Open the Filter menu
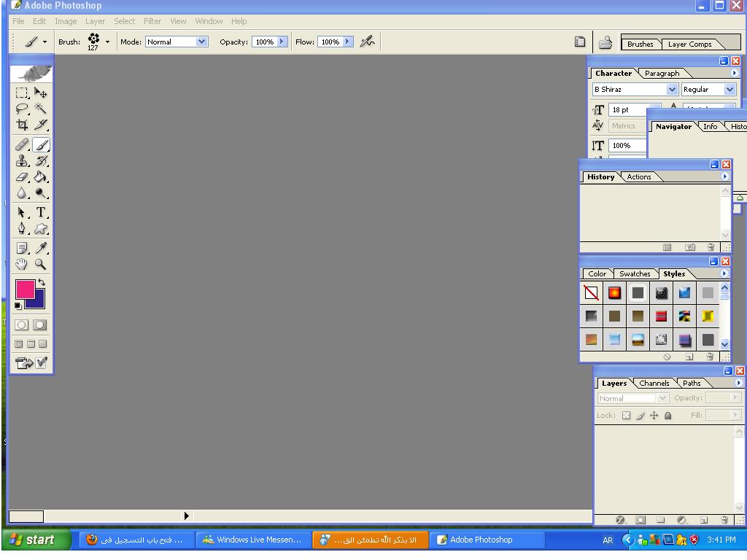This screenshot has height=560, width=747. 152,21
